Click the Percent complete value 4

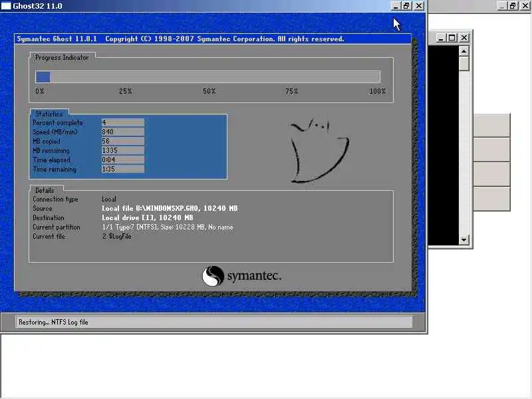123,122
